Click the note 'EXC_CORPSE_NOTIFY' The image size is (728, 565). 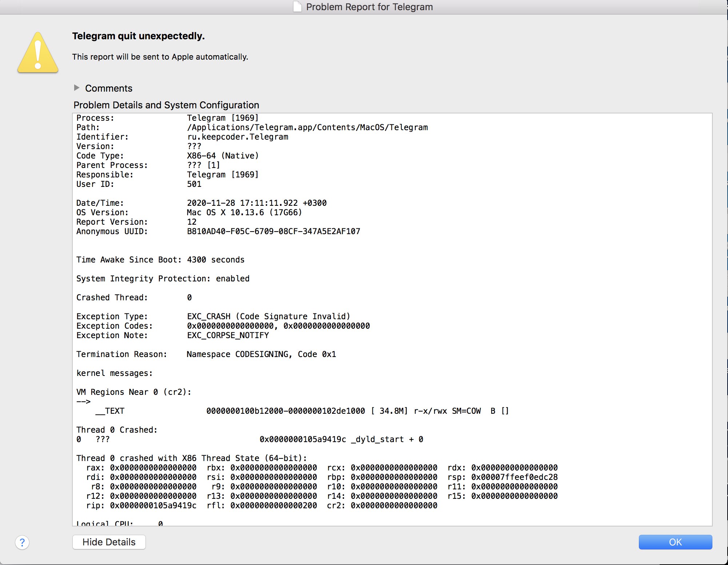[x=228, y=335]
